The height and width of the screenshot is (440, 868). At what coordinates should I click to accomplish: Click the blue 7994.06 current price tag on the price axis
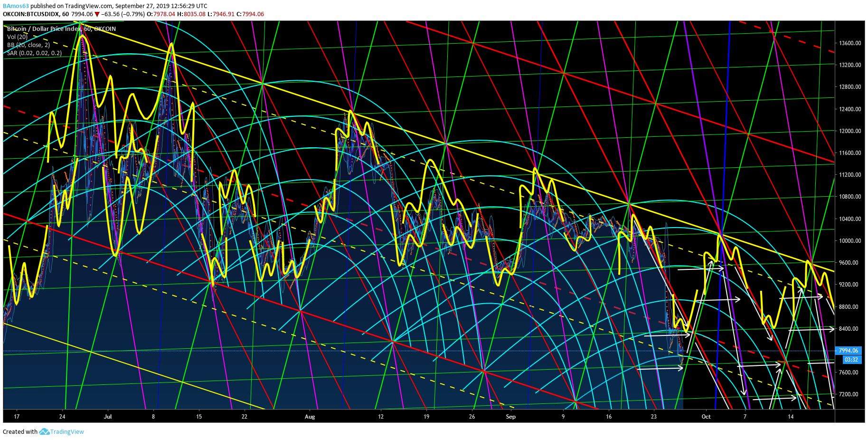(x=849, y=351)
